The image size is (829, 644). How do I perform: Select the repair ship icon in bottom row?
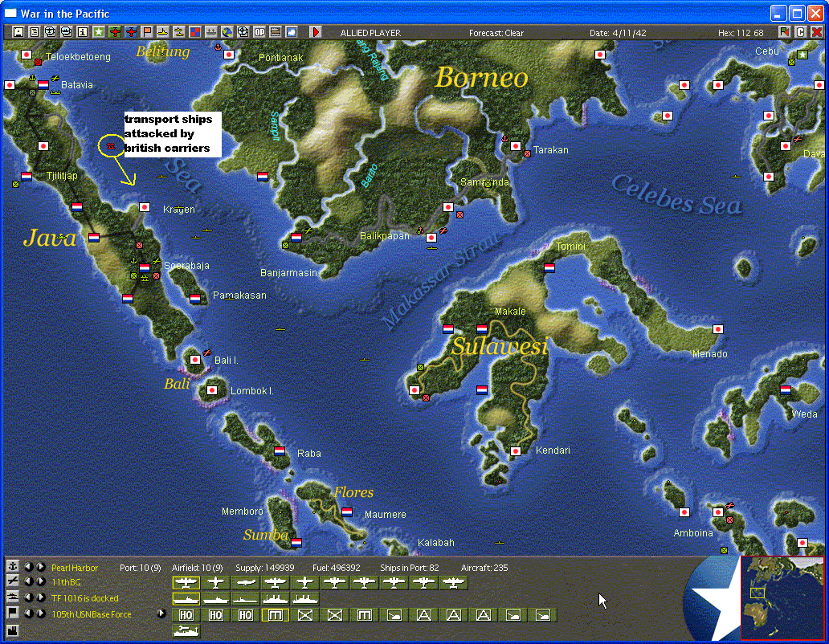(186, 631)
